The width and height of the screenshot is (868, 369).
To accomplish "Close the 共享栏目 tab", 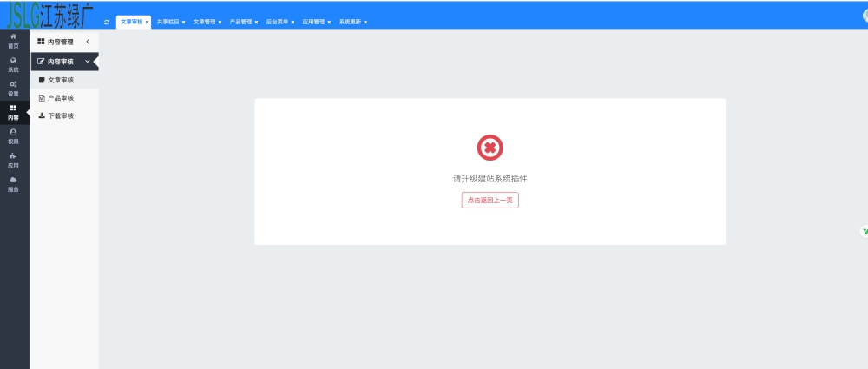I will [x=184, y=23].
